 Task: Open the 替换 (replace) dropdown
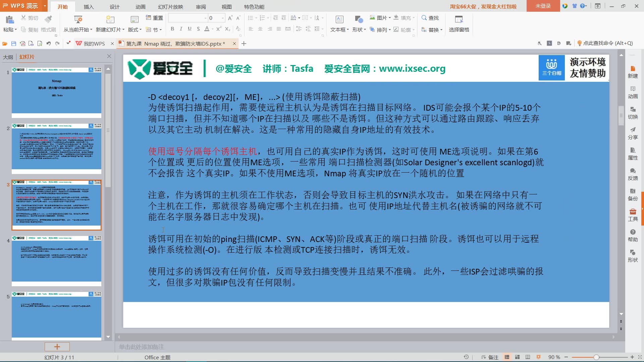[x=434, y=29]
